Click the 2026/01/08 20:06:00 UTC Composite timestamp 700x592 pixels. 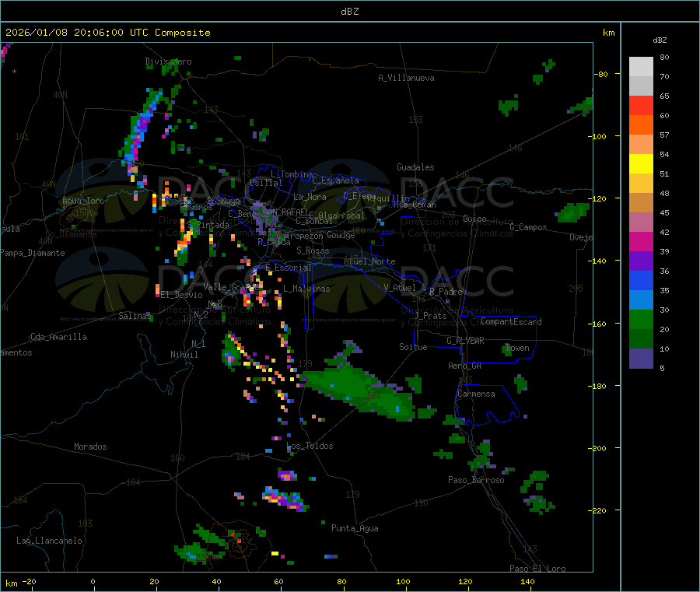click(107, 33)
